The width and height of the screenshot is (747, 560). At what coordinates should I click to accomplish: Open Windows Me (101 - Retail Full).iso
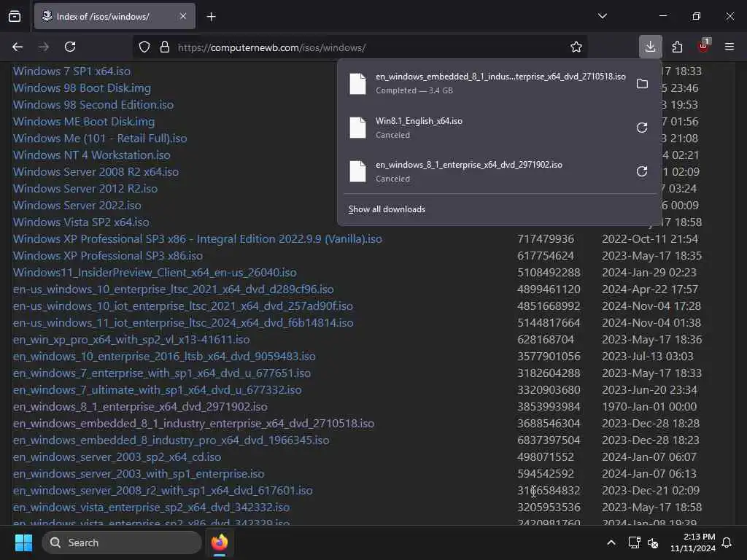100,138
